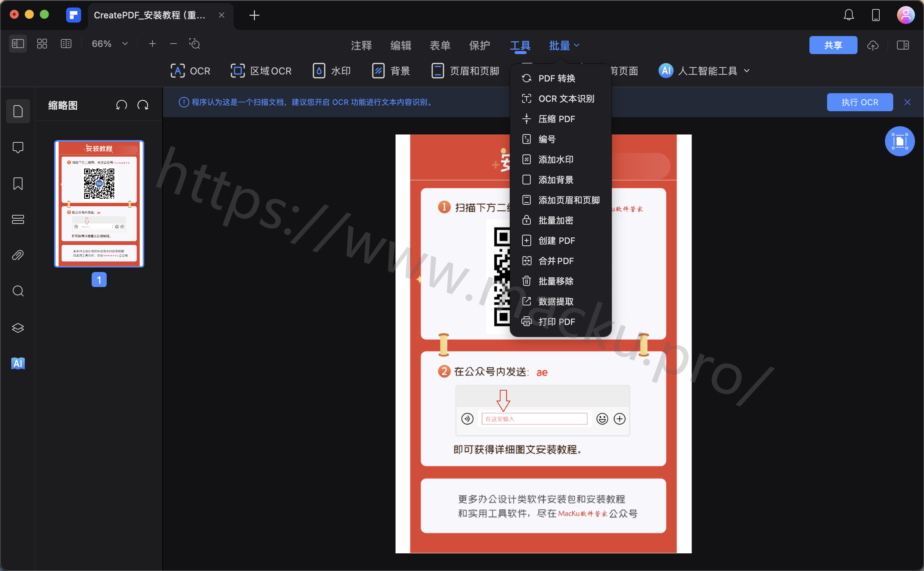Click the app home logo icon
This screenshot has height=571, width=924.
coord(73,15)
